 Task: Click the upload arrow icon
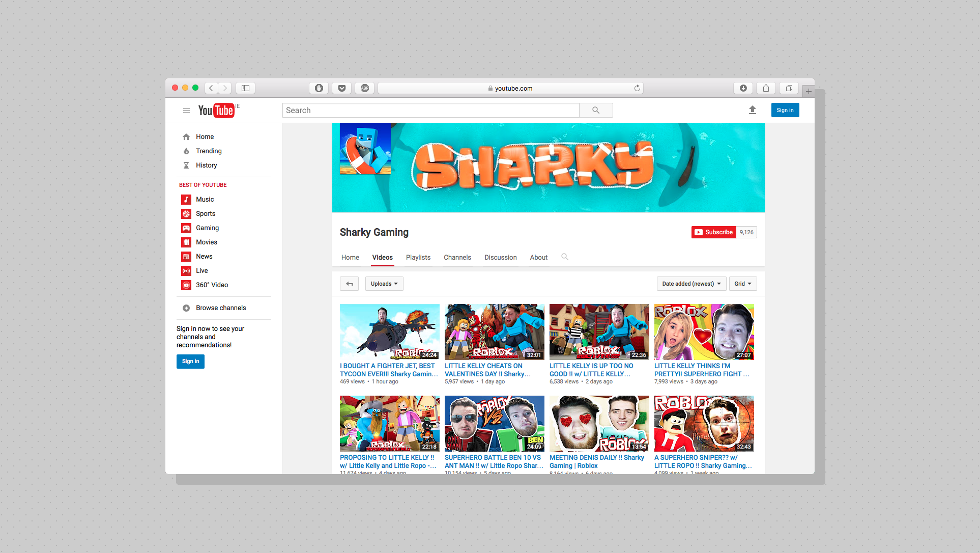(x=752, y=110)
